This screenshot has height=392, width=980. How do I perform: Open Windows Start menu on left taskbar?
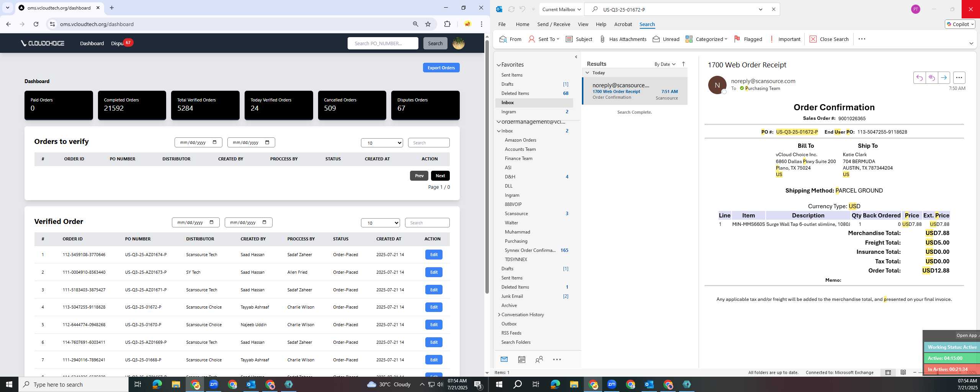[x=9, y=384]
